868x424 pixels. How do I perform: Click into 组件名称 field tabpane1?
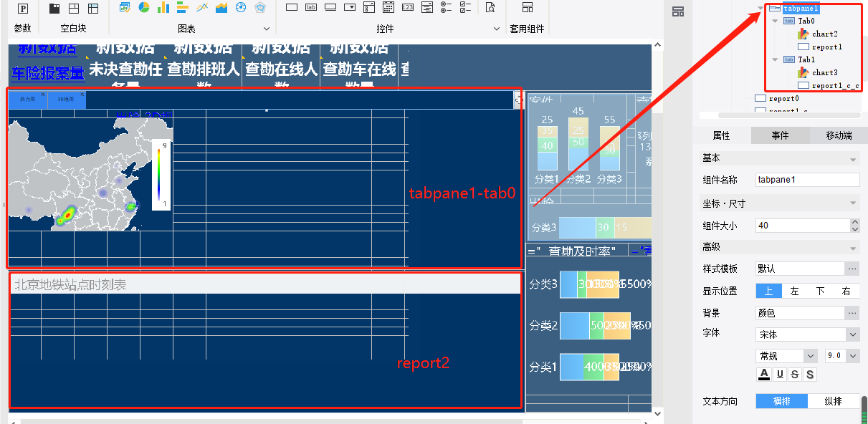pos(808,180)
